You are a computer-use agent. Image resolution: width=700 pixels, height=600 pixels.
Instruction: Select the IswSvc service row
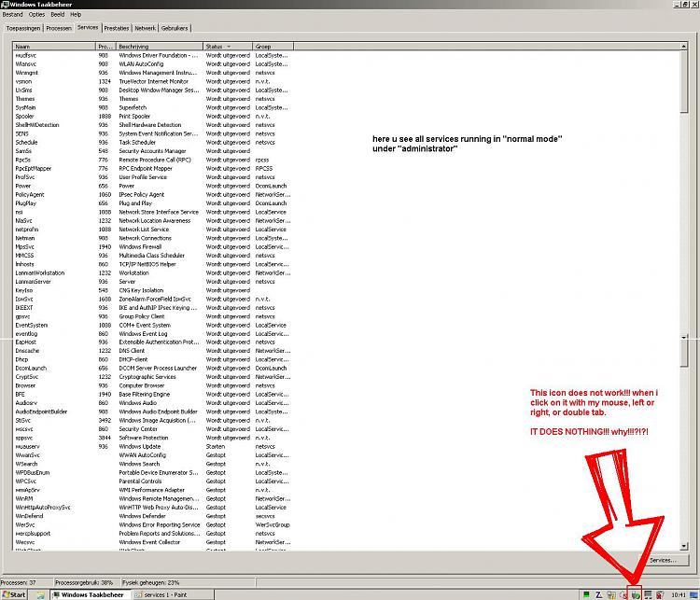(153, 300)
